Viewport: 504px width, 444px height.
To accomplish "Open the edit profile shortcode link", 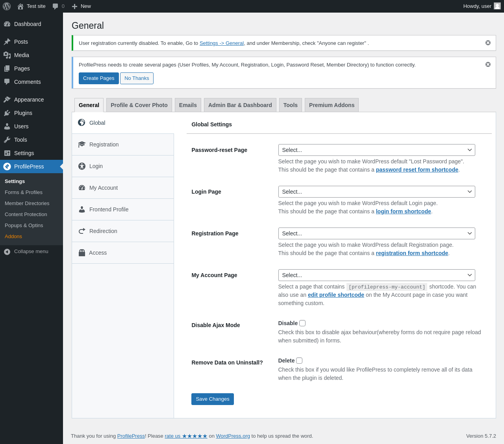I will tap(336, 295).
